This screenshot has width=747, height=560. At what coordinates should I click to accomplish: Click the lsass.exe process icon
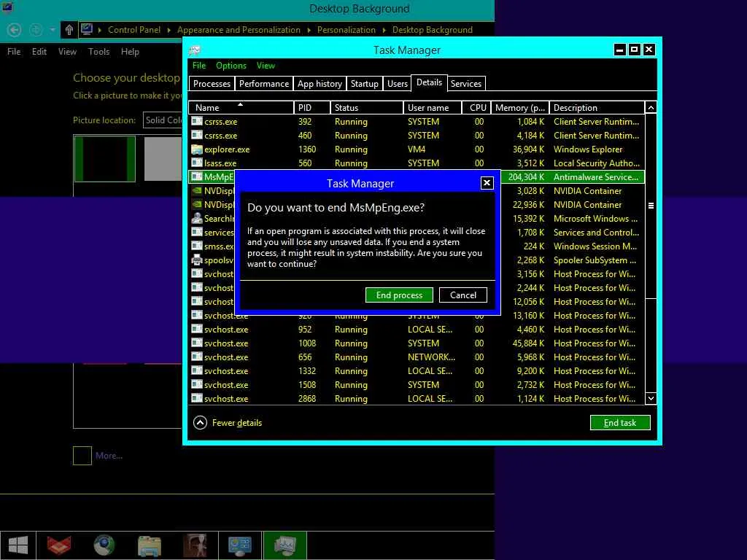(x=197, y=163)
